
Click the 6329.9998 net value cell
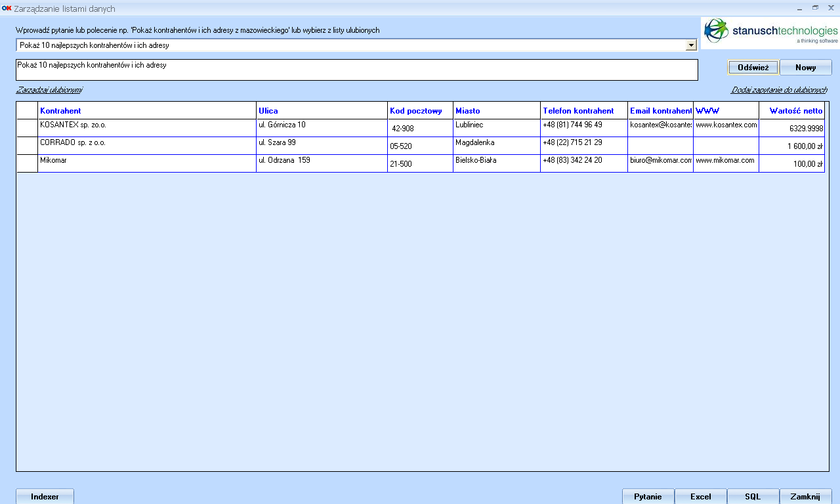(x=792, y=128)
